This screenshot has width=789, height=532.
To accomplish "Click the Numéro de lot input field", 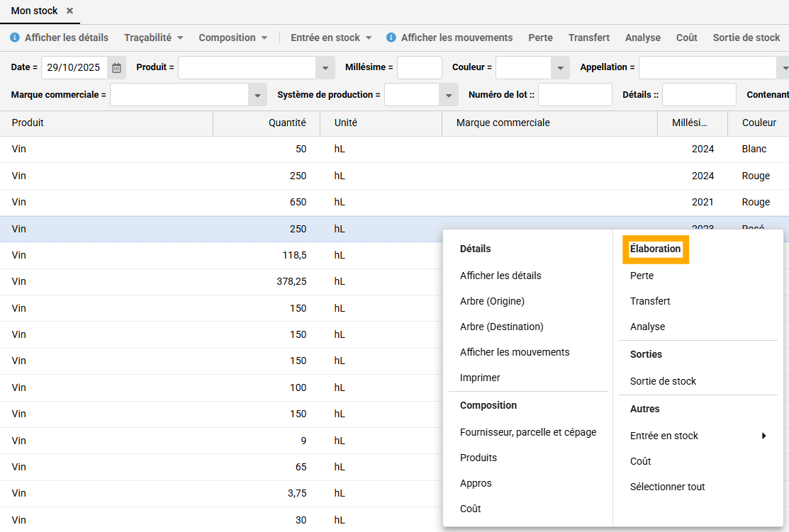I will pos(574,95).
